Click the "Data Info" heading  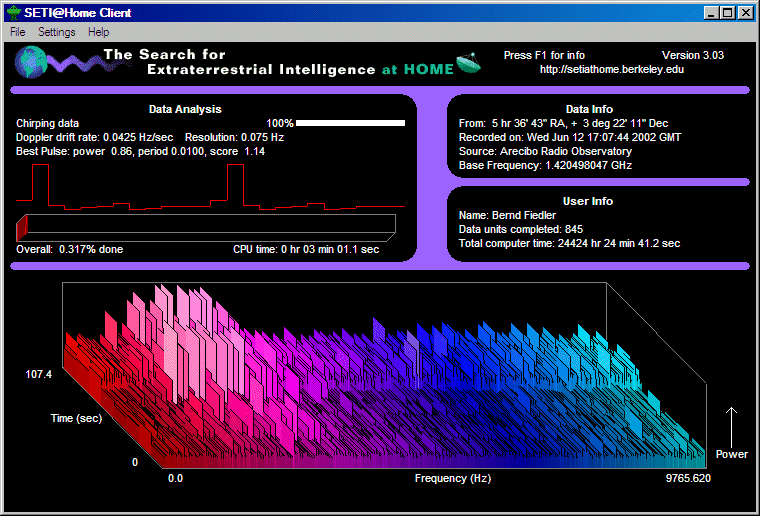589,109
